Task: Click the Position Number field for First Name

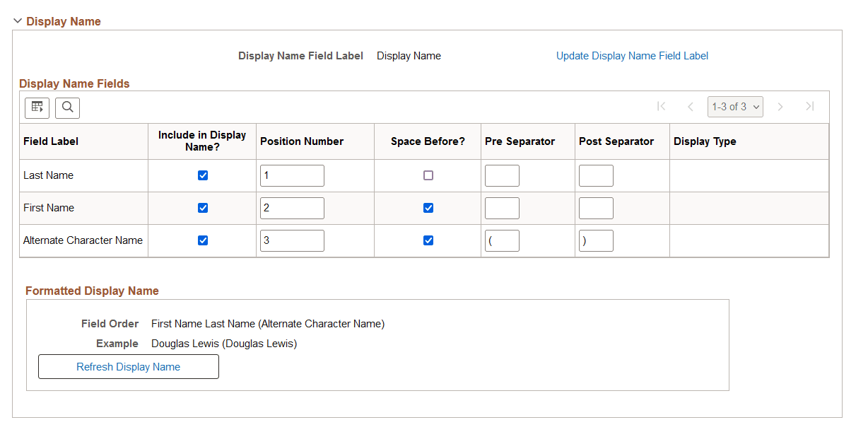Action: point(292,207)
